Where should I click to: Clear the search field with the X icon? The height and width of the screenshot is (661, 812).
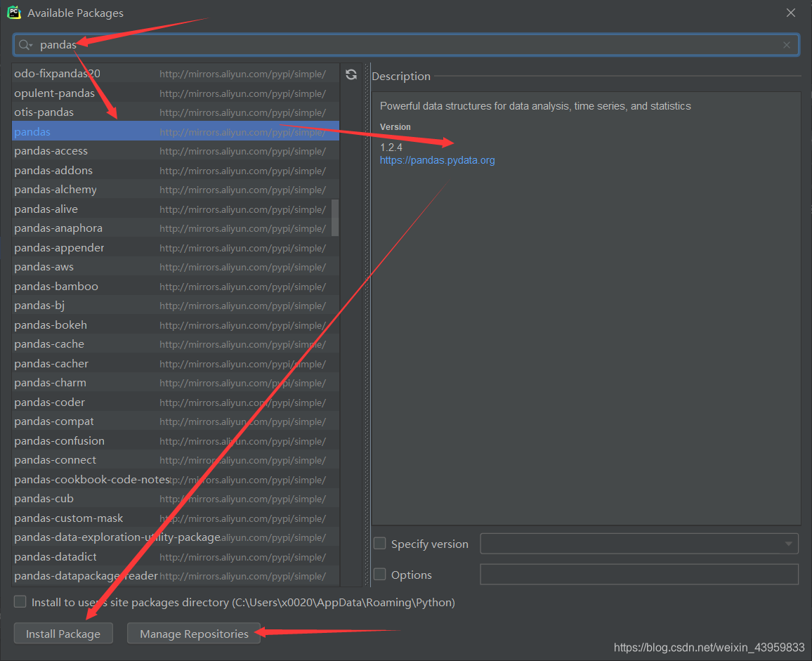[x=787, y=45]
